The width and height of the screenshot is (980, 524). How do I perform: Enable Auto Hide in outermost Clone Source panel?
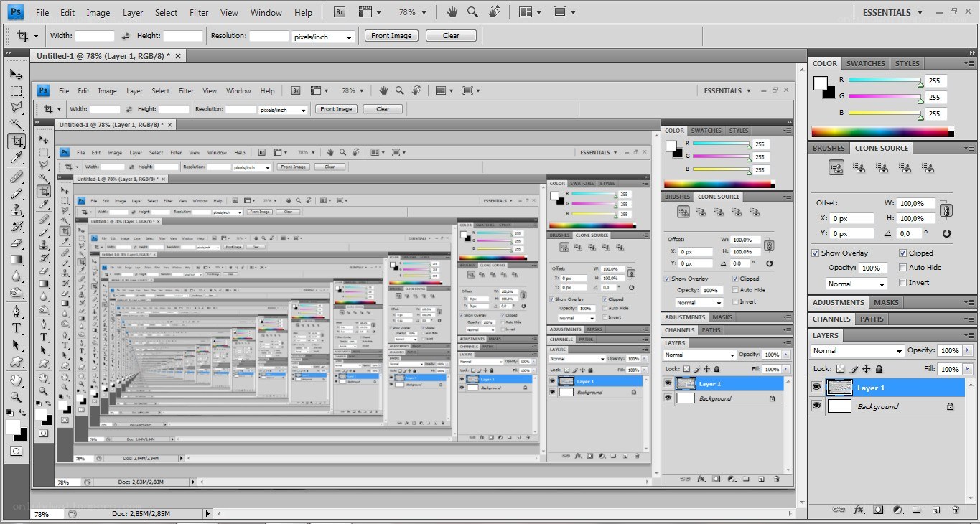coord(902,267)
